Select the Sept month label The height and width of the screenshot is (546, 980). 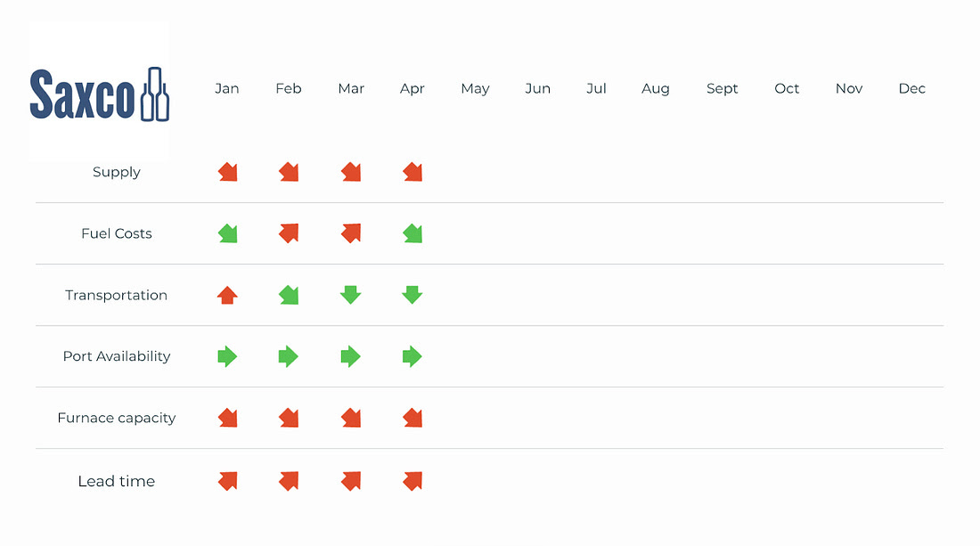(x=722, y=88)
